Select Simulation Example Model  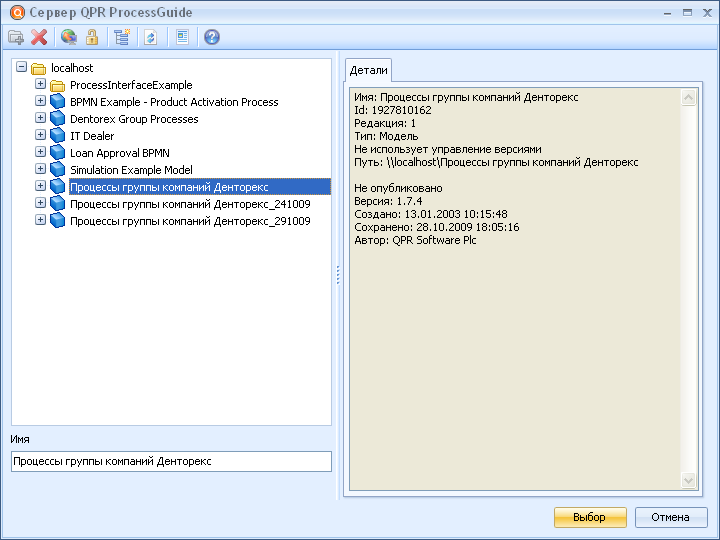(131, 170)
